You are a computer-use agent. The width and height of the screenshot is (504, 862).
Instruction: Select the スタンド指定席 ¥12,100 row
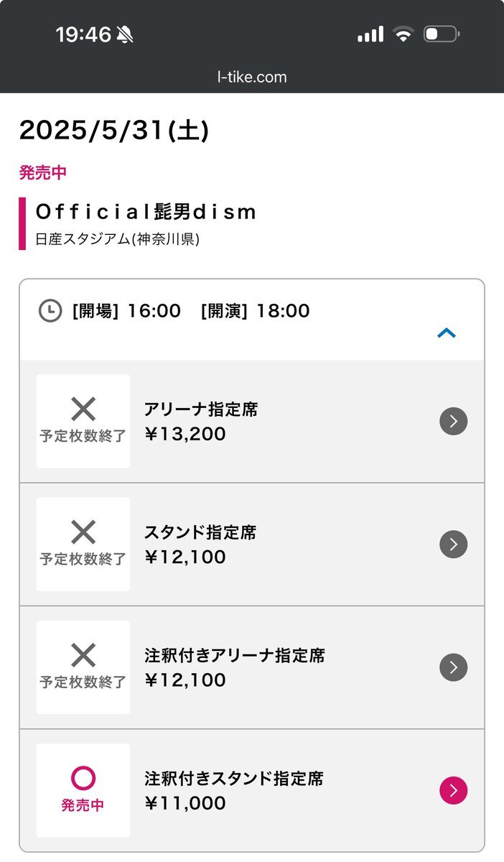click(x=252, y=544)
